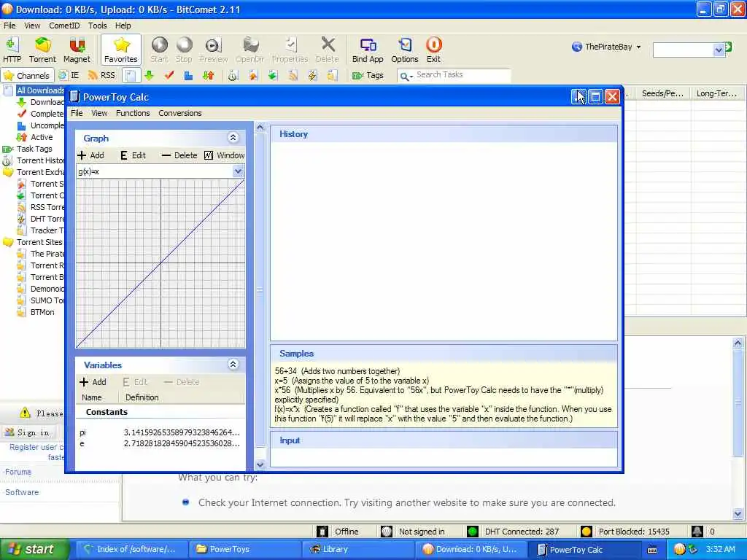Open Favorites star in BitComet toolbar
747x560 pixels.
[121, 50]
